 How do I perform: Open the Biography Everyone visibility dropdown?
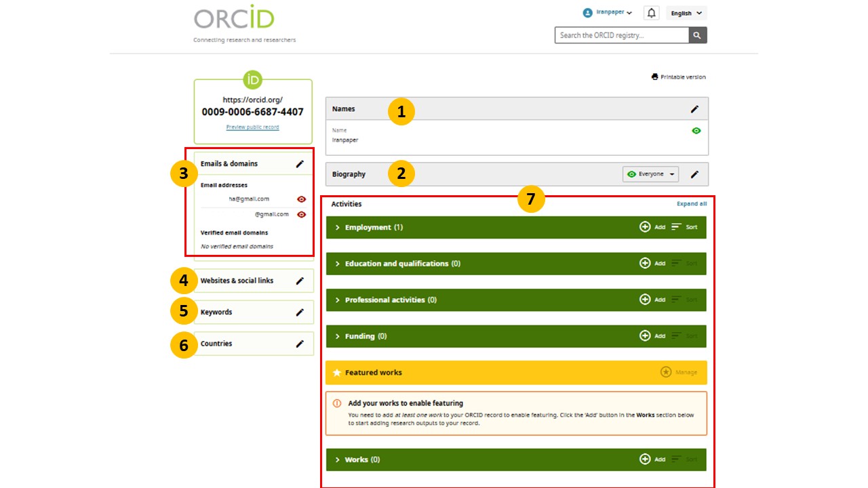[650, 174]
